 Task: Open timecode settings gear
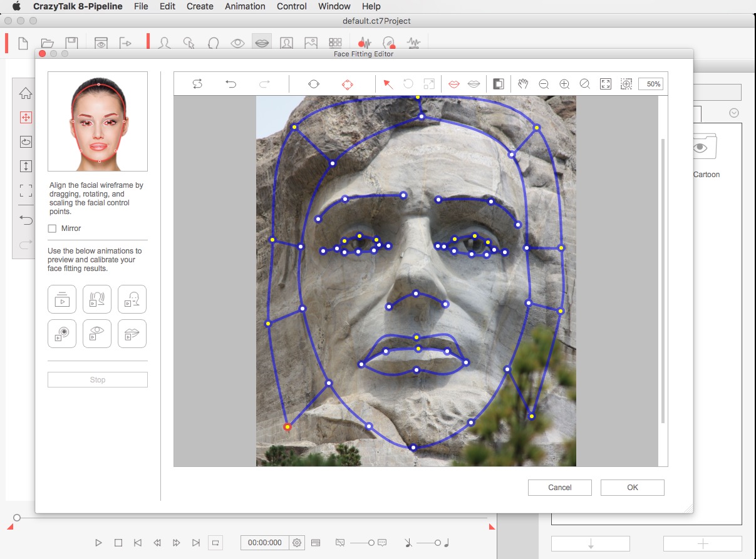[297, 543]
